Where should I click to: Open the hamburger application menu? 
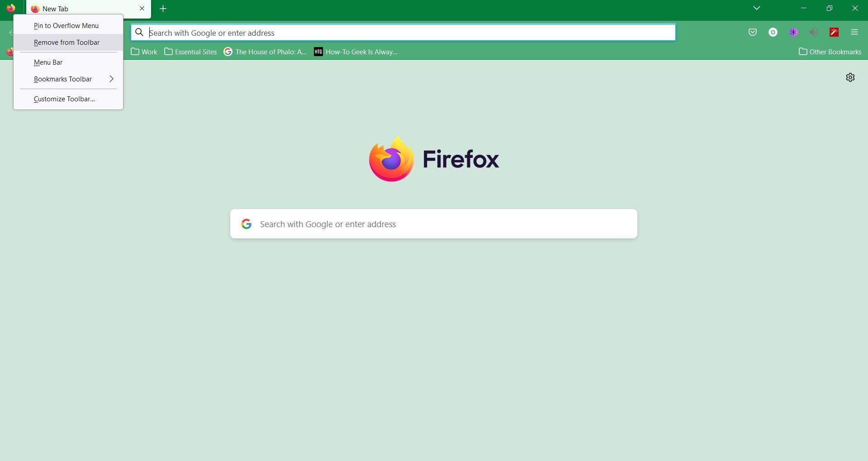tap(854, 32)
